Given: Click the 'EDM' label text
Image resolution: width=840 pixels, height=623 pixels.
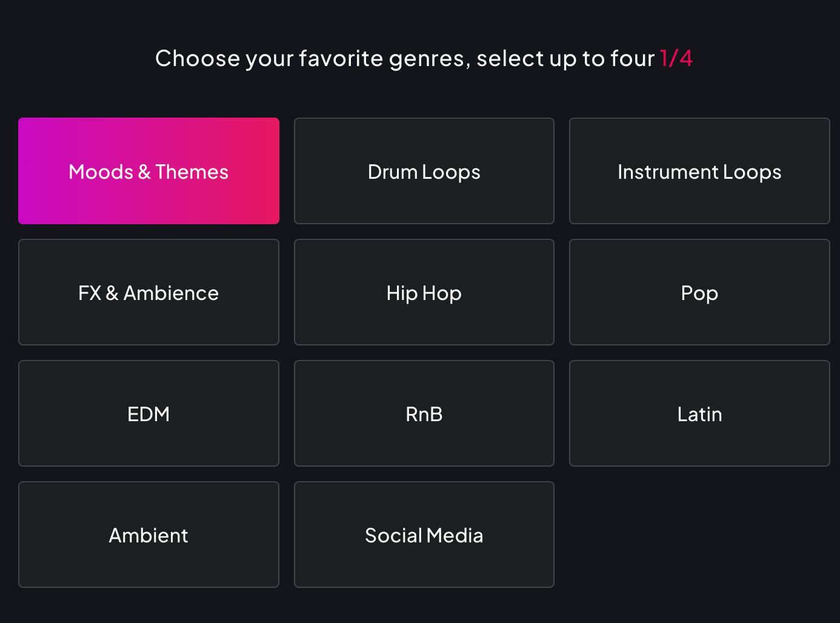Looking at the screenshot, I should (x=148, y=415).
